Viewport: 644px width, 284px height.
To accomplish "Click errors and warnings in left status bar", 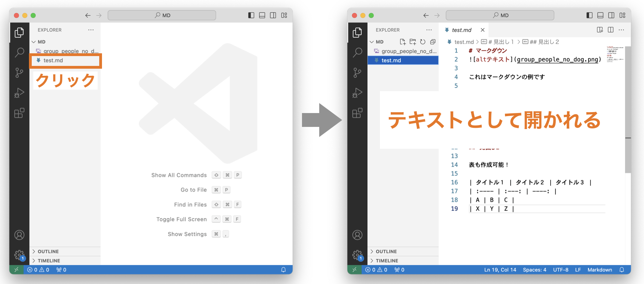I will (38, 270).
